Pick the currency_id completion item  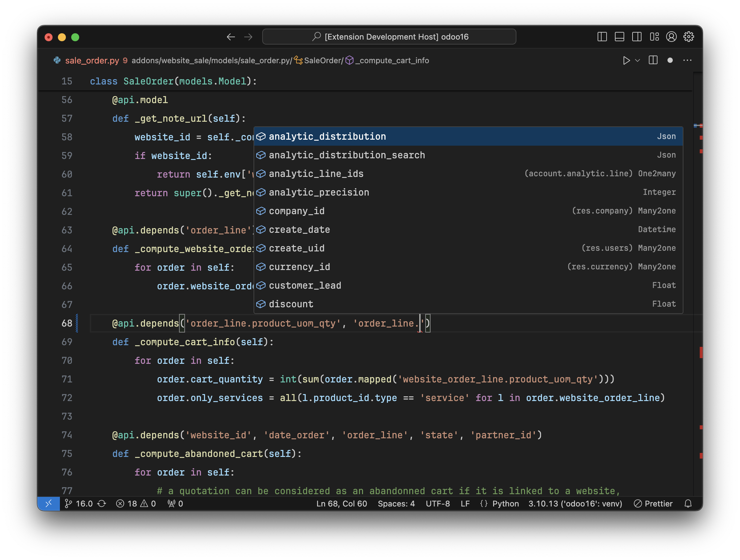[x=299, y=267]
